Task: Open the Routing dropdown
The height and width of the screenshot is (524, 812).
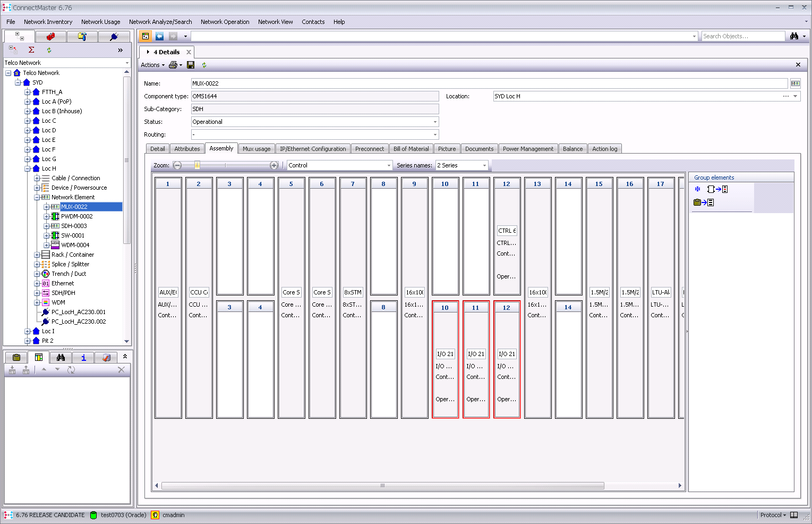Action: pos(435,134)
